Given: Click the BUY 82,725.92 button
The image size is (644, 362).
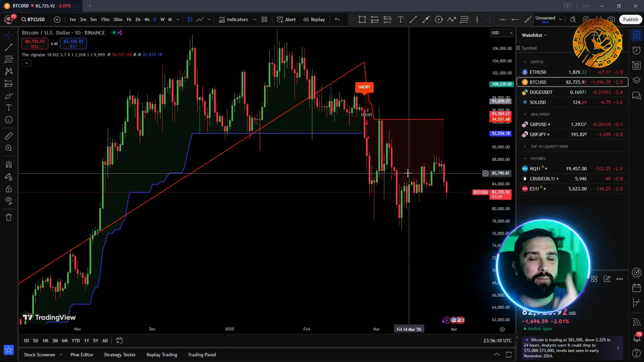Looking at the screenshot, I should (x=73, y=44).
